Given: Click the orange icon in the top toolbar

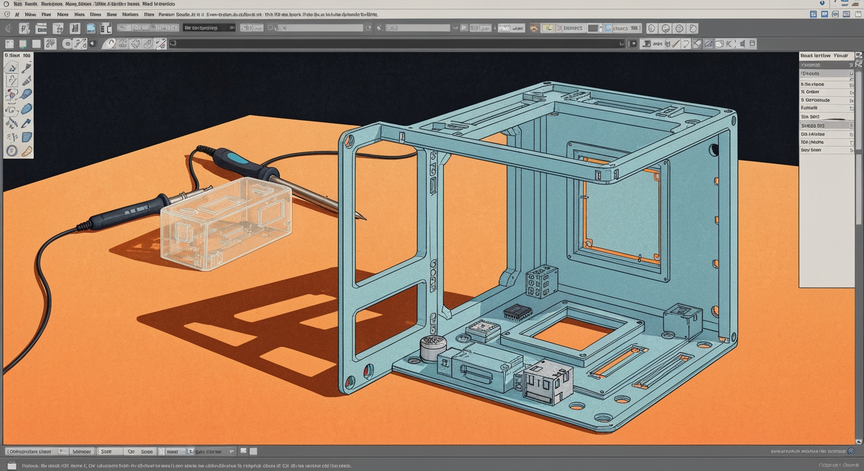Looking at the screenshot, I should point(533,28).
